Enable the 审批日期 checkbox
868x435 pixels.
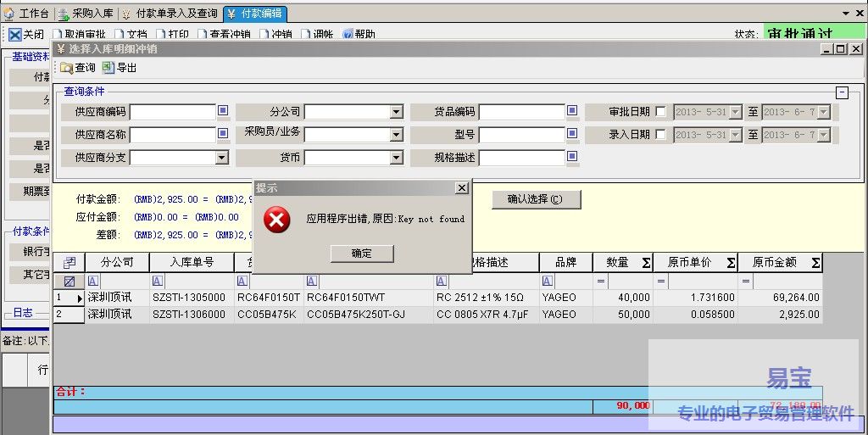point(660,112)
